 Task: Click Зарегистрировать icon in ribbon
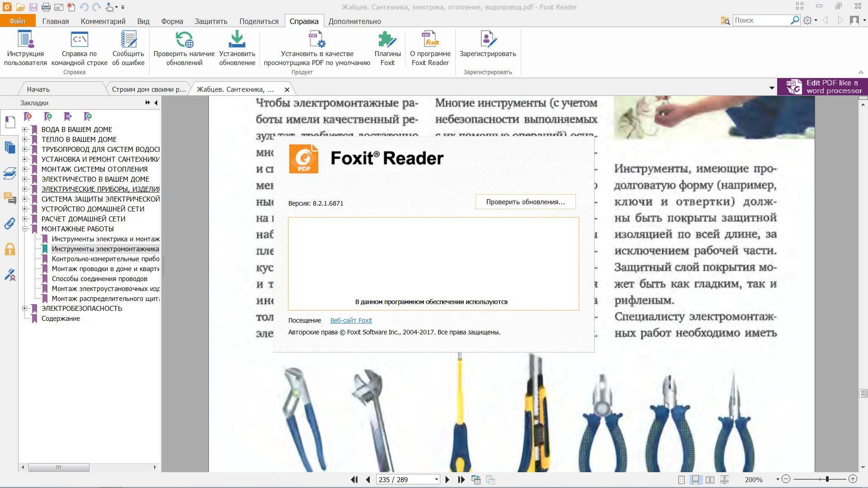[x=488, y=44]
